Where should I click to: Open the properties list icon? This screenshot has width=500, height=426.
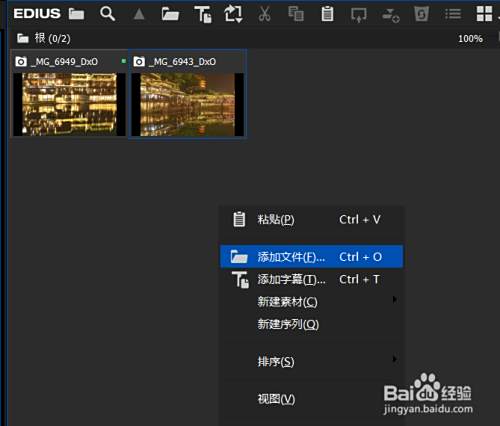(453, 14)
